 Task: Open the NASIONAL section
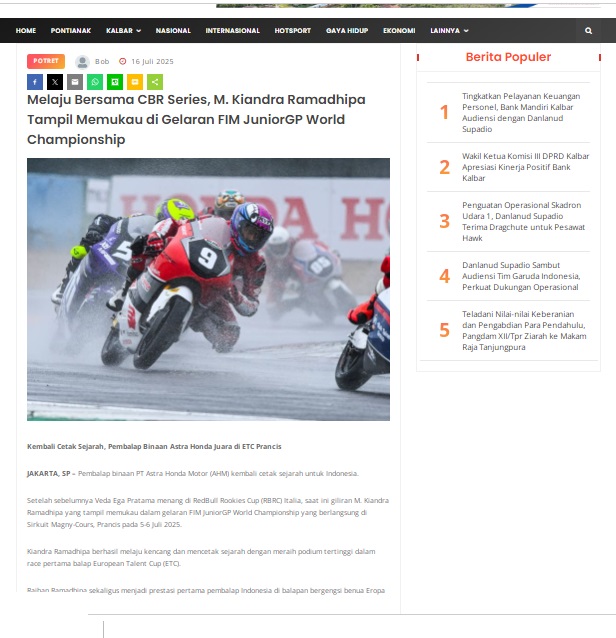(x=173, y=31)
